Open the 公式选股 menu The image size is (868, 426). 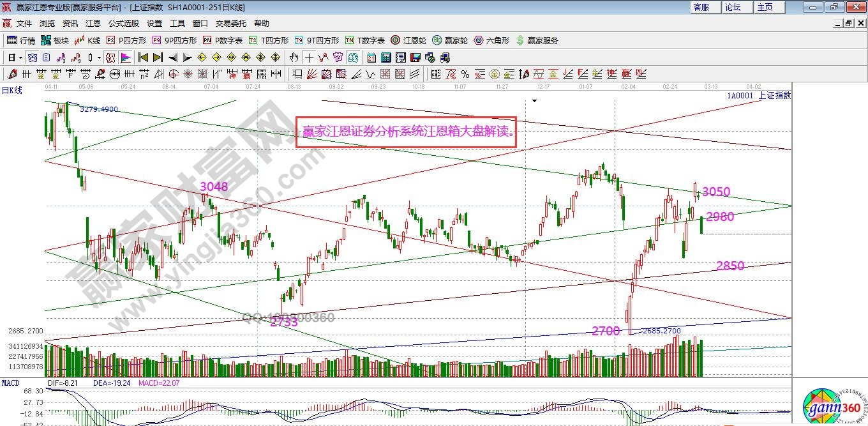pyautogui.click(x=123, y=24)
